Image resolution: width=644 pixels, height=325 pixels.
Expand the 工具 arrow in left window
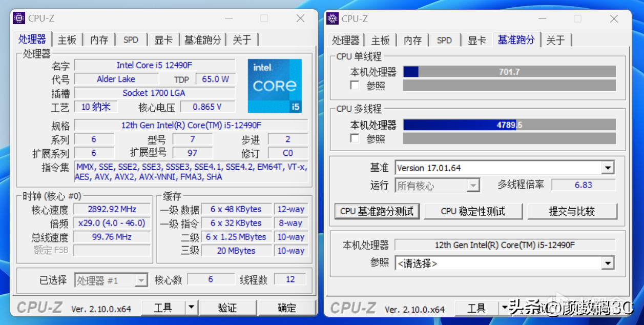pos(191,308)
